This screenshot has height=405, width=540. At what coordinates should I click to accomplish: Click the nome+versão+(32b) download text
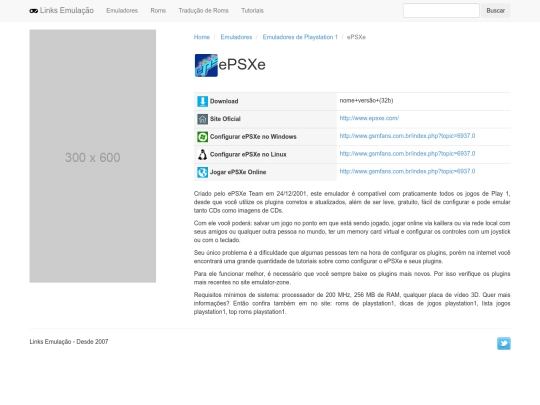click(x=366, y=101)
